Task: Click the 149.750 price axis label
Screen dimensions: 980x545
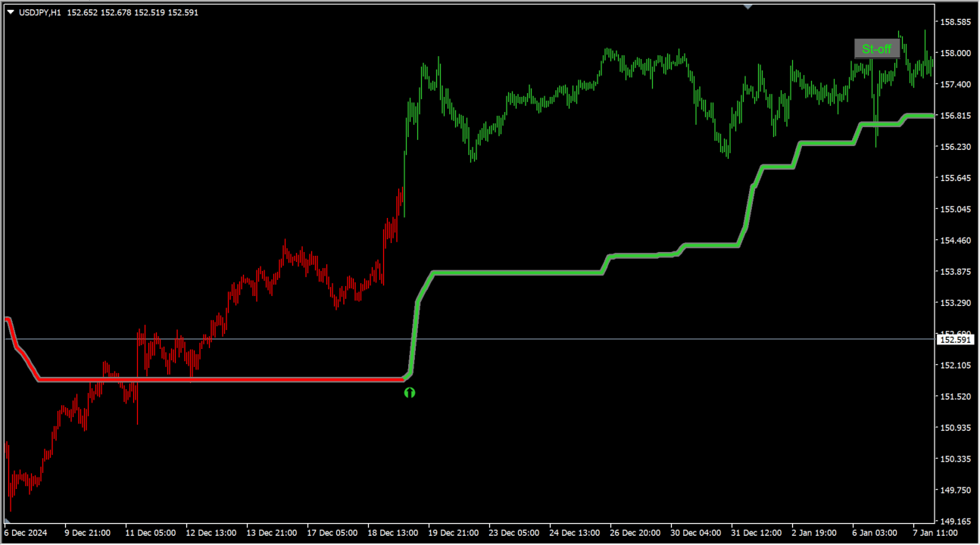Action: coord(955,490)
